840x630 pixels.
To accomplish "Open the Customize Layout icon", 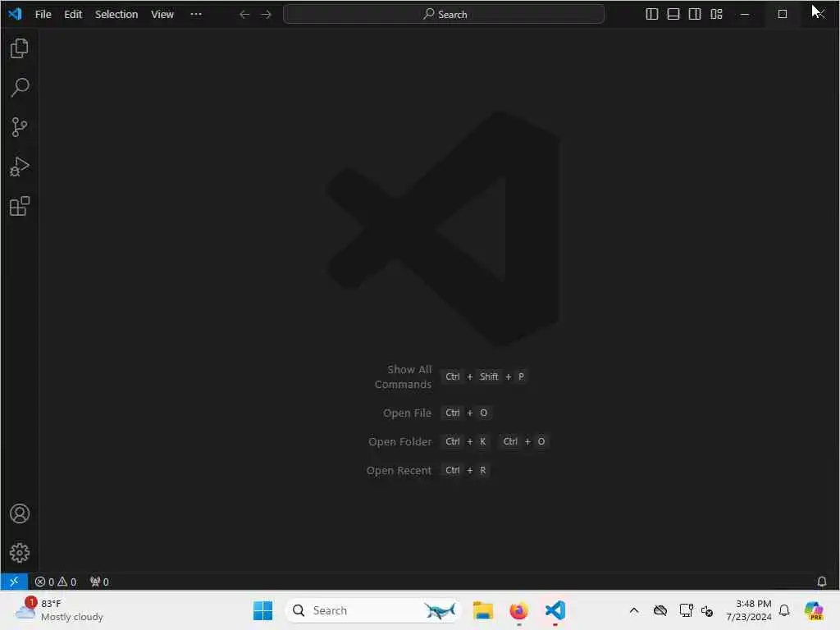I will pos(716,15).
